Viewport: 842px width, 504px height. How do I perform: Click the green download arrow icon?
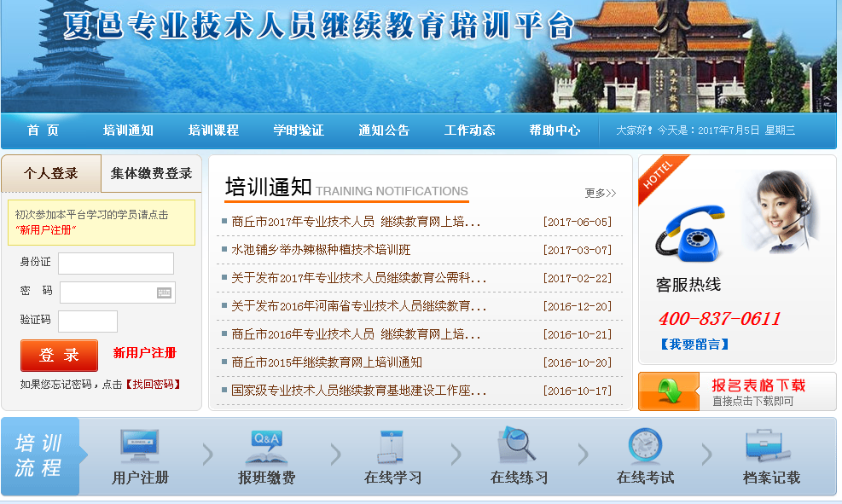click(x=669, y=391)
